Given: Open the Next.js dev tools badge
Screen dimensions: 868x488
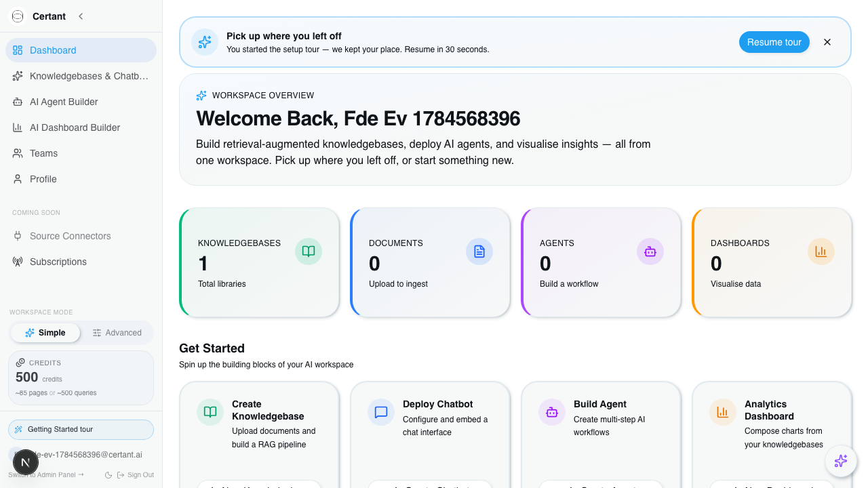Looking at the screenshot, I should tap(26, 462).
